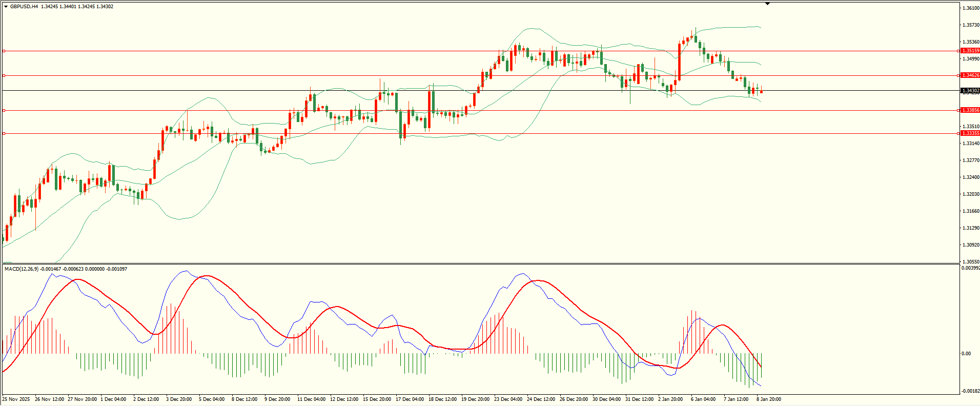Image resolution: width=980 pixels, height=406 pixels.
Task: Click the red 1.33355 price label
Action: click(x=970, y=133)
